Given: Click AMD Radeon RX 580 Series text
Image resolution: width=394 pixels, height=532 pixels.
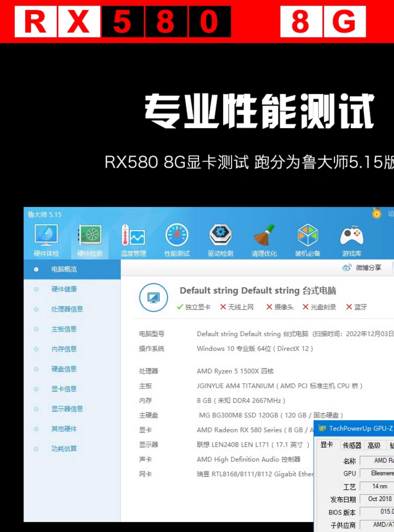Looking at the screenshot, I should 255,430.
